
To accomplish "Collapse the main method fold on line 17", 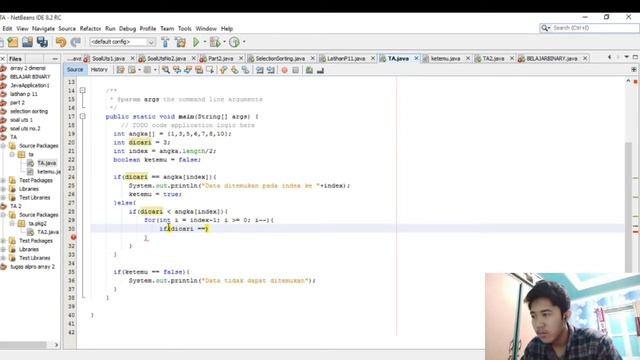I will 82,117.
